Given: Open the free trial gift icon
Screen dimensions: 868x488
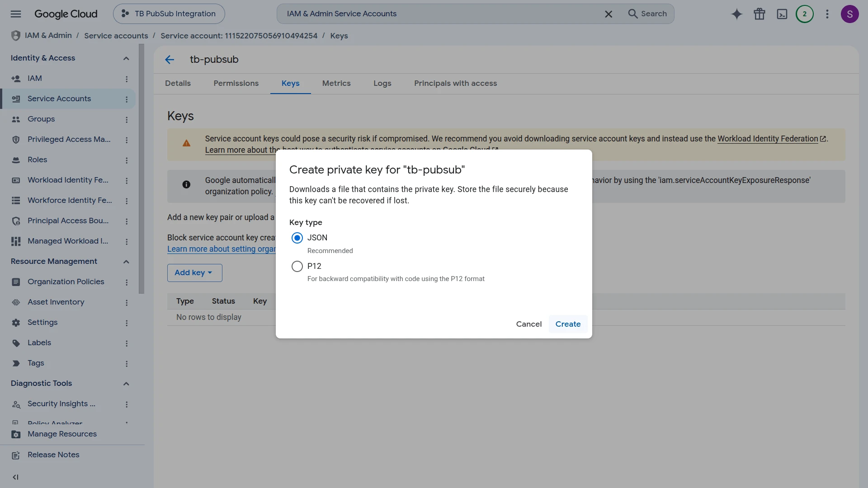Looking at the screenshot, I should [x=759, y=14].
